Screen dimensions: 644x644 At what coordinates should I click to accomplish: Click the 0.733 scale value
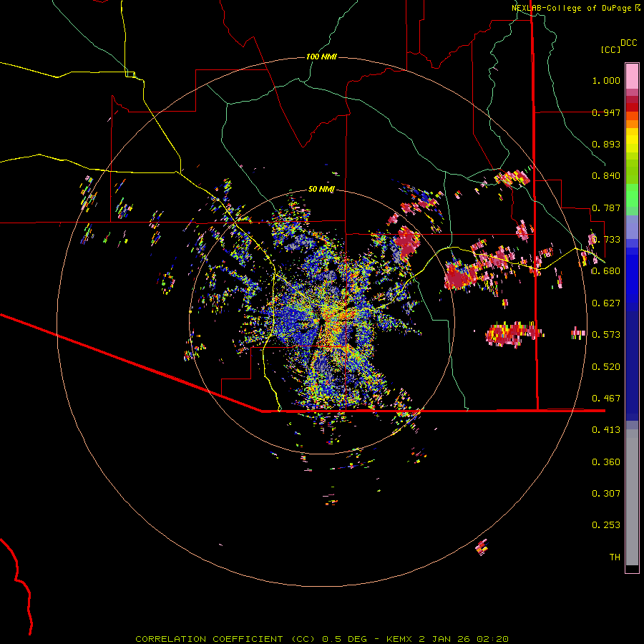coord(606,240)
